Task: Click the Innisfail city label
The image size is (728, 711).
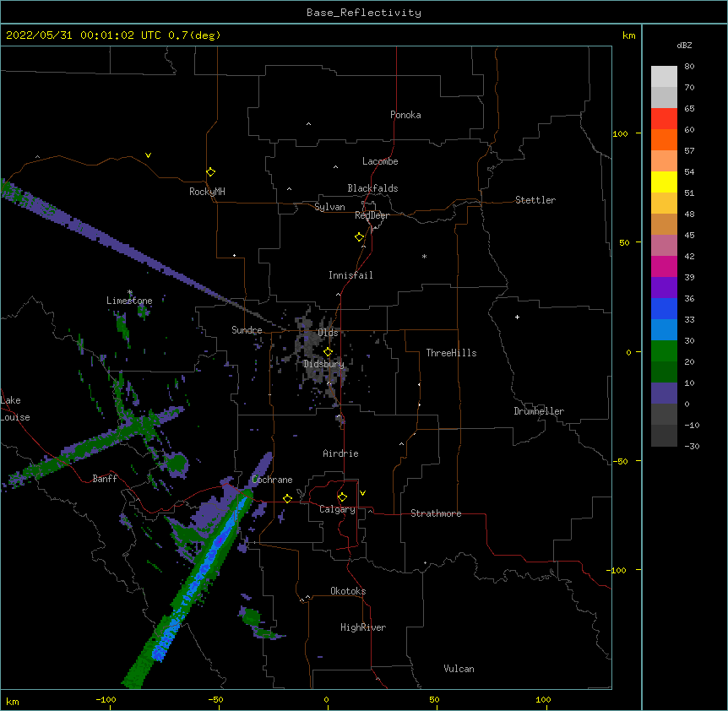Action: click(x=350, y=275)
